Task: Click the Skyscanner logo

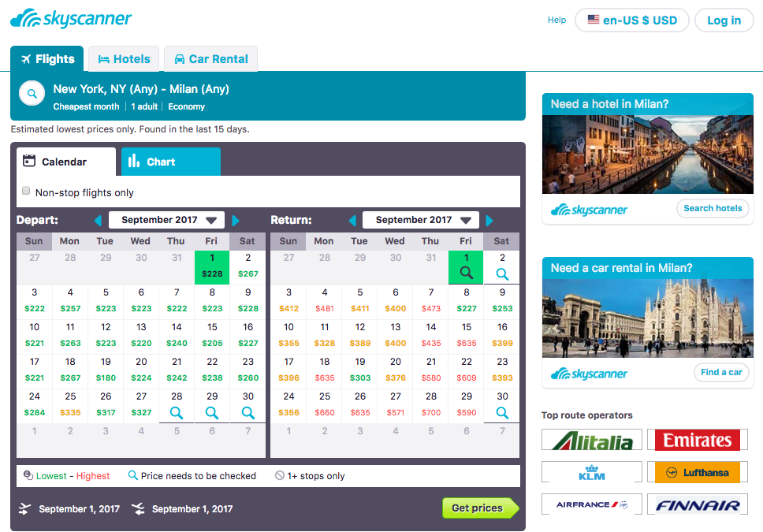Action: (70, 17)
